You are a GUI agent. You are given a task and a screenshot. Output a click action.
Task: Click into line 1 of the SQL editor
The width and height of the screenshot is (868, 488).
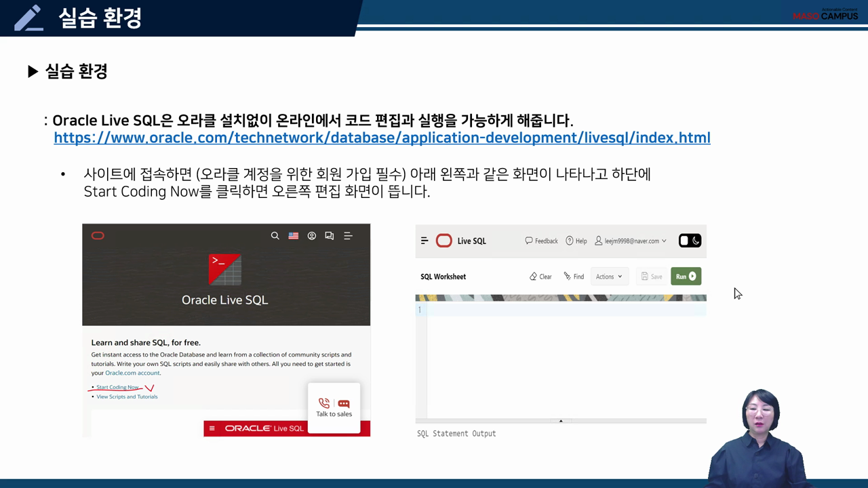(x=566, y=310)
